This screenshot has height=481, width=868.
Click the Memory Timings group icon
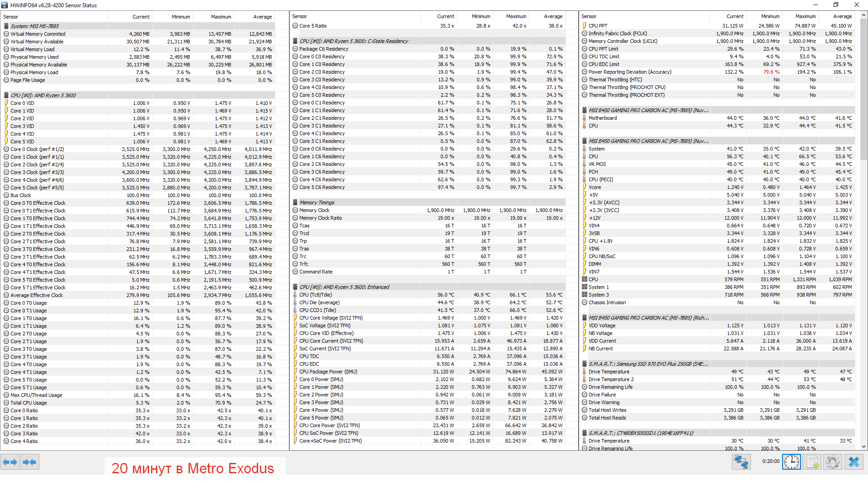[x=295, y=203]
